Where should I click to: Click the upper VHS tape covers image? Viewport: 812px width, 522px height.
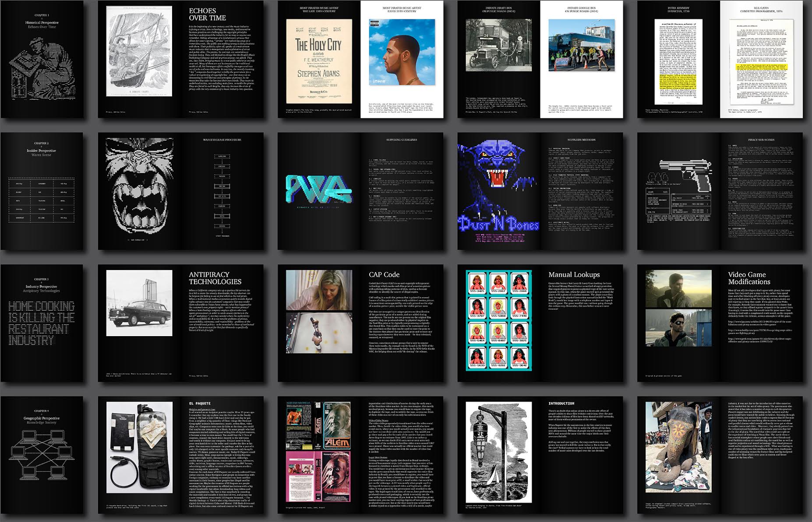(319, 425)
